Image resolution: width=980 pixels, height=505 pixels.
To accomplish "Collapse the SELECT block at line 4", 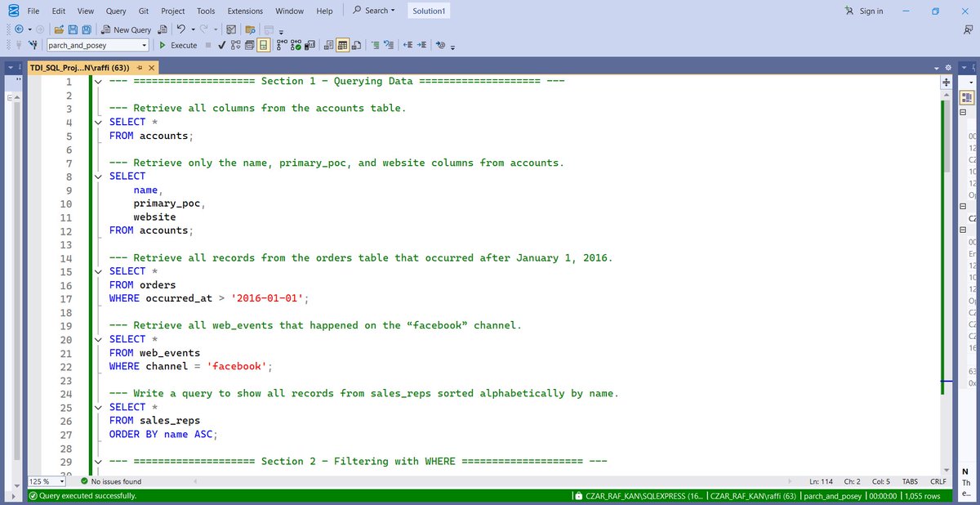I will [99, 122].
